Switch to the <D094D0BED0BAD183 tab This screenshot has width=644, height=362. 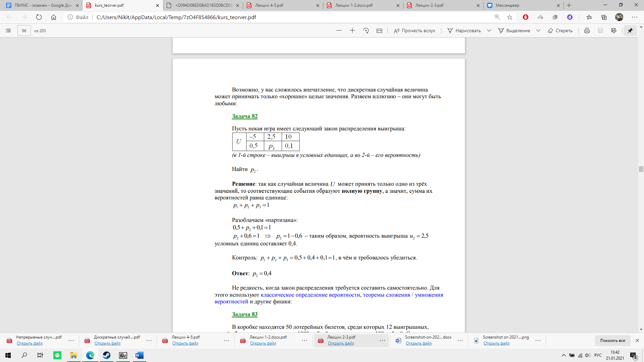click(x=203, y=5)
